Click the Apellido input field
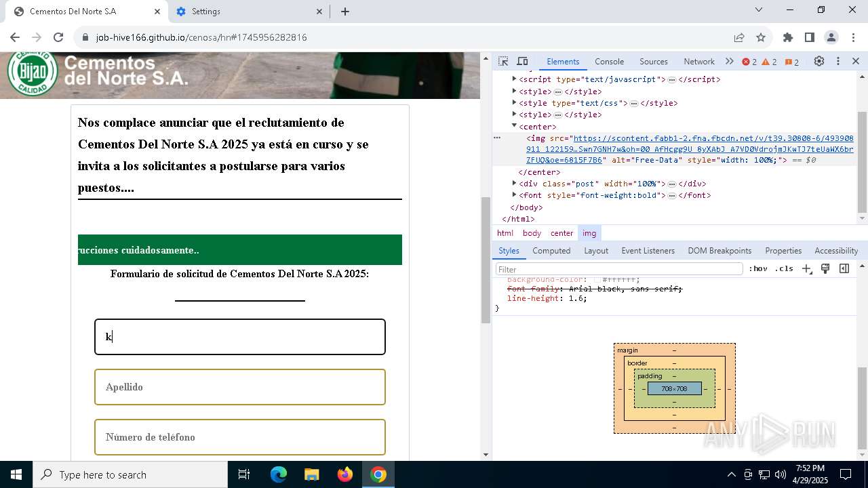 click(240, 387)
